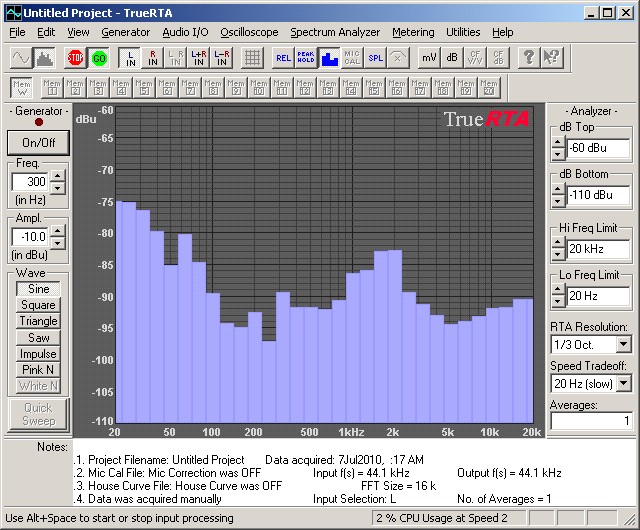This screenshot has height=530, width=640.
Task: Toggle the SPL toolbar button
Action: pos(375,57)
